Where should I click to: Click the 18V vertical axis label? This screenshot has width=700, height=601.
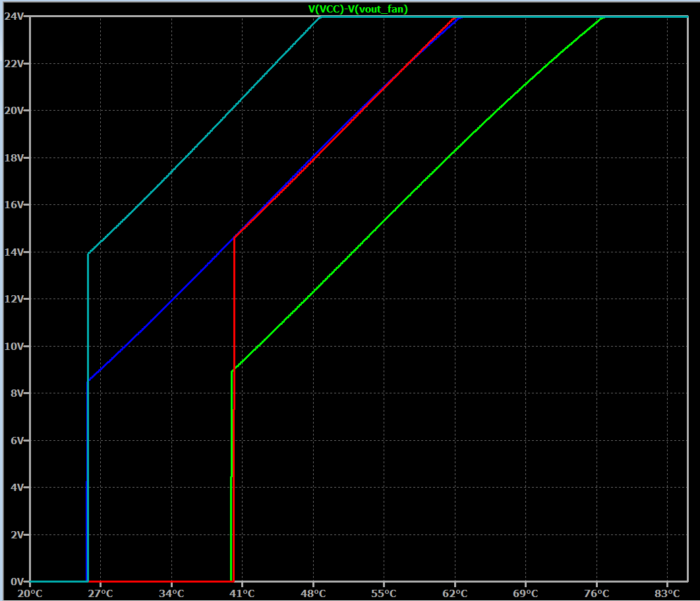coord(14,158)
